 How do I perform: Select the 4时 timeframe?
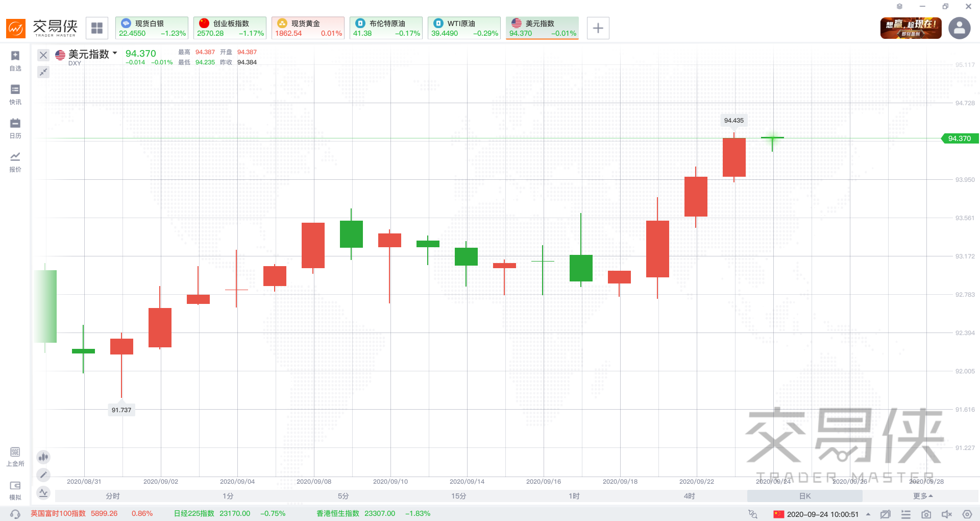(x=690, y=496)
